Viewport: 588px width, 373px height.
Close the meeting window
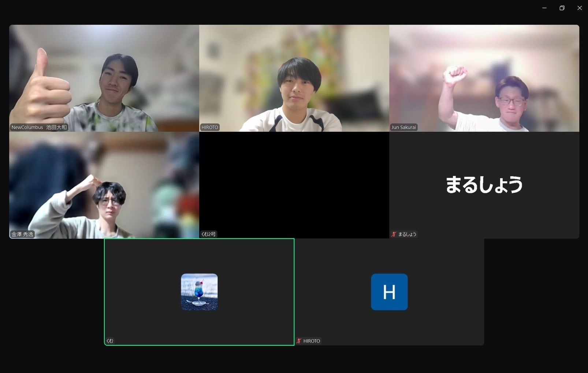click(x=580, y=8)
